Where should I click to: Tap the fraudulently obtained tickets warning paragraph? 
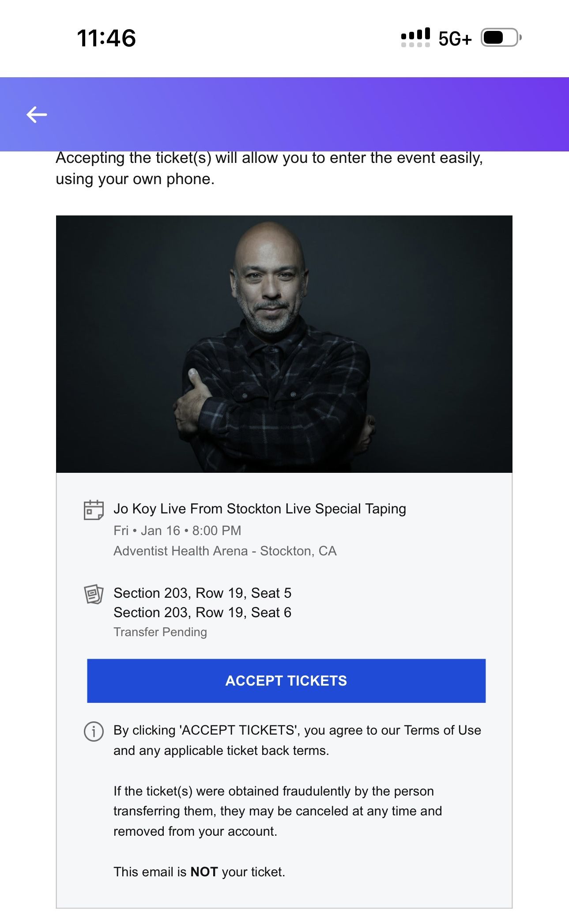coord(277,811)
